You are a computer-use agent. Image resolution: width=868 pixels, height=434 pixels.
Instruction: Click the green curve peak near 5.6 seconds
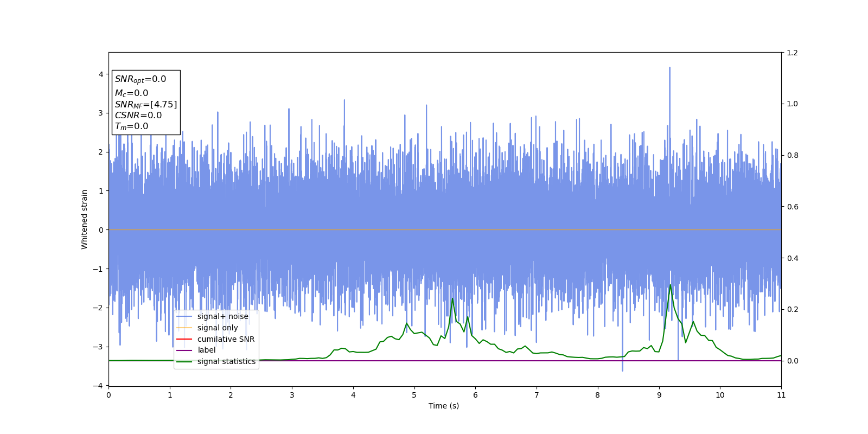click(x=452, y=298)
